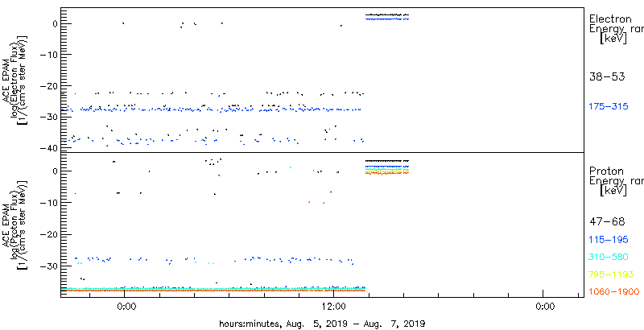Click the -10 tick label on electron axis
The image size is (644, 330).
pos(50,55)
